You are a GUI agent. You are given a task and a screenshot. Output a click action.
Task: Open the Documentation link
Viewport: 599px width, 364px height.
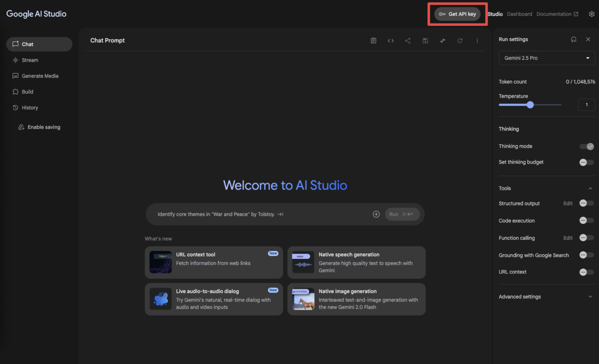pos(557,14)
